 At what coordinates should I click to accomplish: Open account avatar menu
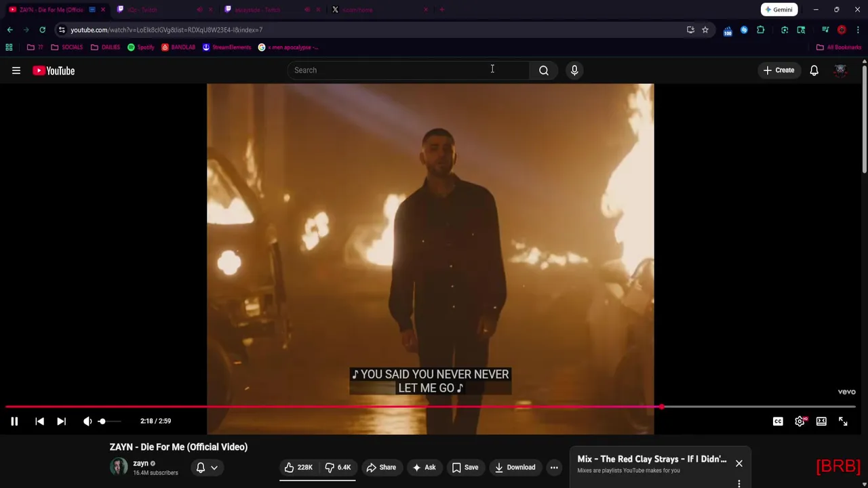click(840, 70)
